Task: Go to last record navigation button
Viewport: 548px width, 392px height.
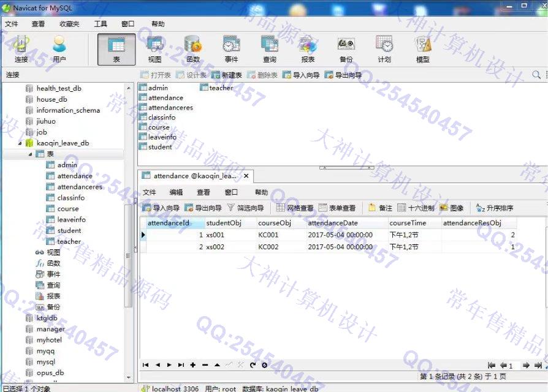Action: pyautogui.click(x=181, y=365)
